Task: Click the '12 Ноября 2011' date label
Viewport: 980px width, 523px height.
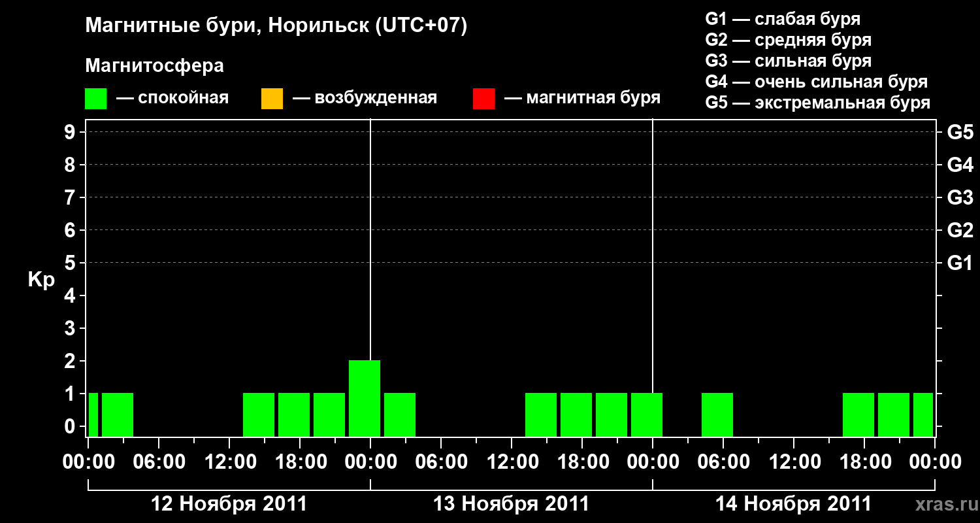Action: pyautogui.click(x=229, y=504)
